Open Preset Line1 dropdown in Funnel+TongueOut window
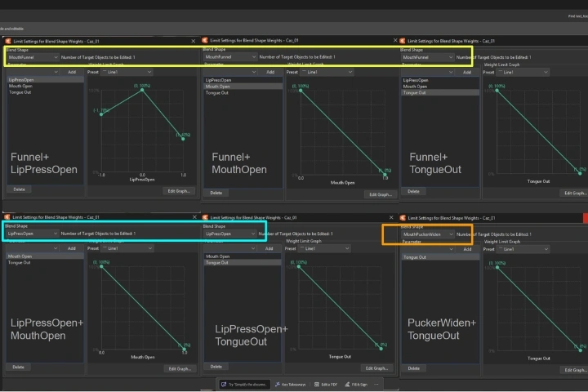The width and height of the screenshot is (588, 392). point(523,73)
